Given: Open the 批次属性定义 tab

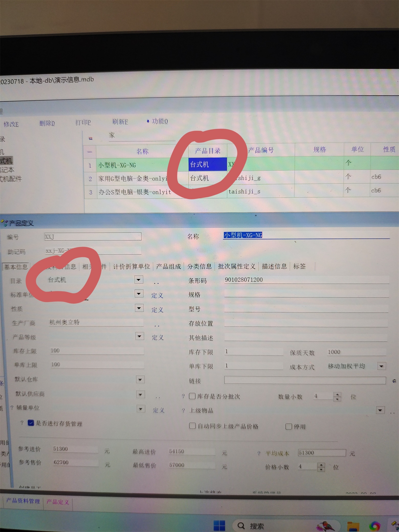Looking at the screenshot, I should click(236, 267).
